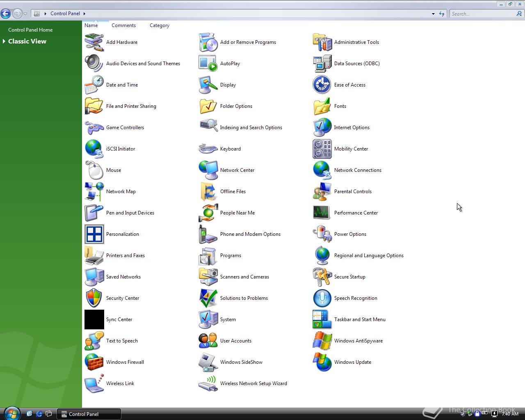Viewport: 525px width, 420px height.
Task: Open the Network Map icon
Action: [x=94, y=192]
